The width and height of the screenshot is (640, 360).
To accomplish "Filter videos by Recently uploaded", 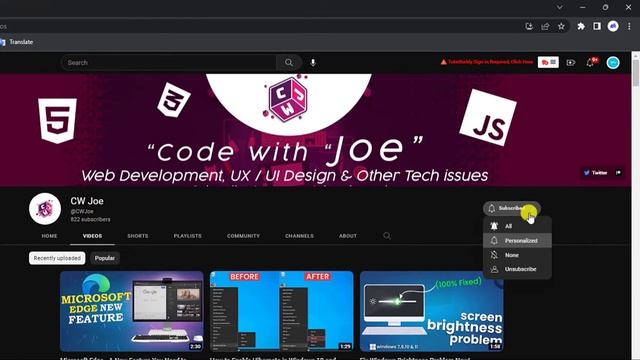I will point(57,258).
